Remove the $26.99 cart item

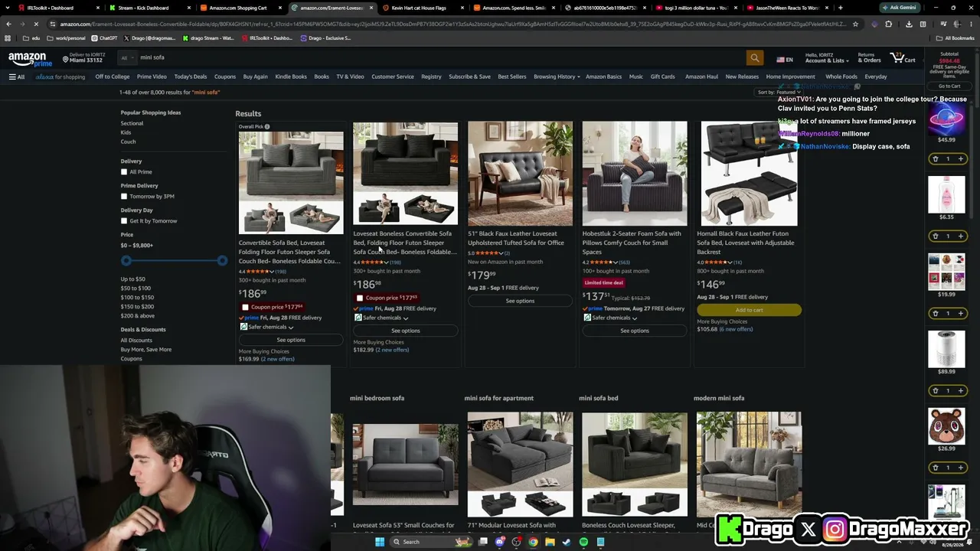[x=935, y=468]
